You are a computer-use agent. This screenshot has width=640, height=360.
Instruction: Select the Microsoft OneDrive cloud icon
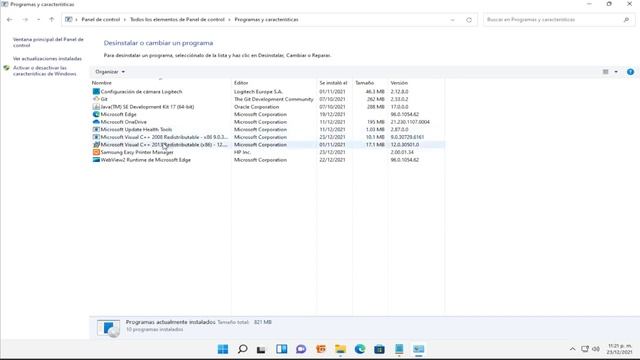[x=96, y=122]
